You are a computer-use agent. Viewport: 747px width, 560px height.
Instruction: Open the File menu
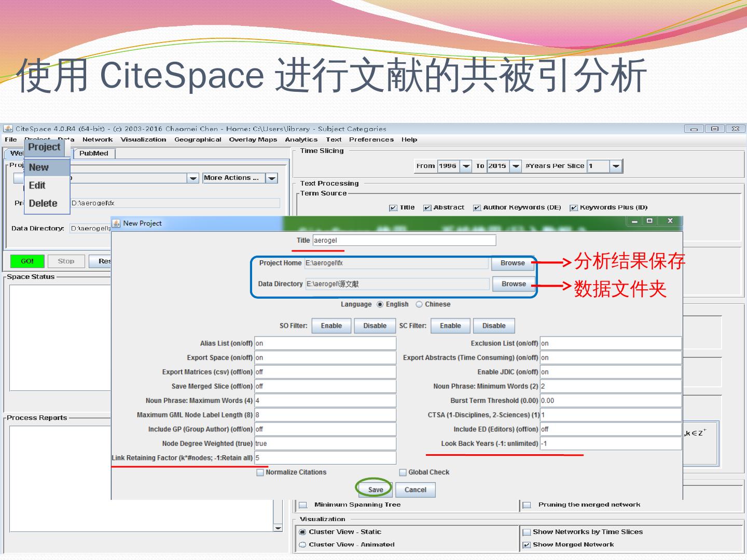pos(11,139)
